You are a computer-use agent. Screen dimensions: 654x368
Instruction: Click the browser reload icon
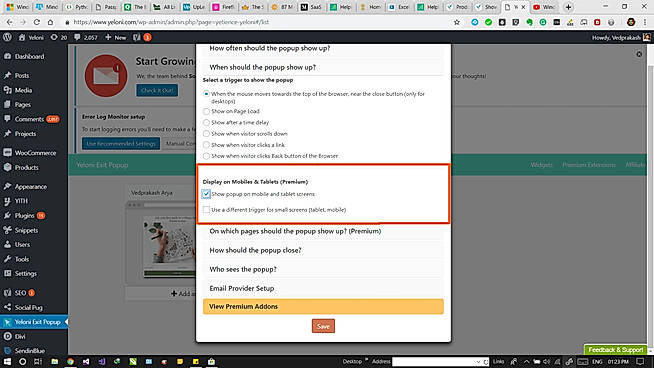[x=37, y=22]
